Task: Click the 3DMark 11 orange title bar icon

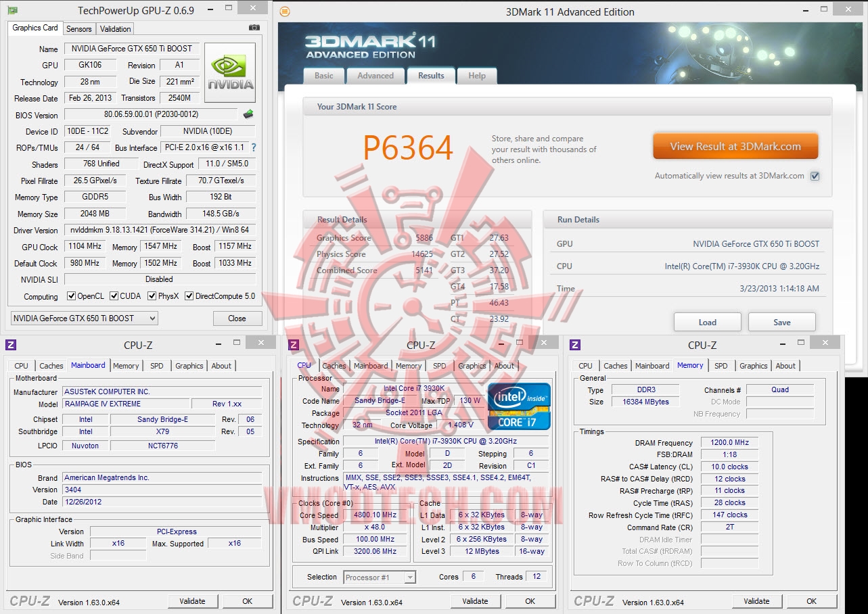Action: 285,11
